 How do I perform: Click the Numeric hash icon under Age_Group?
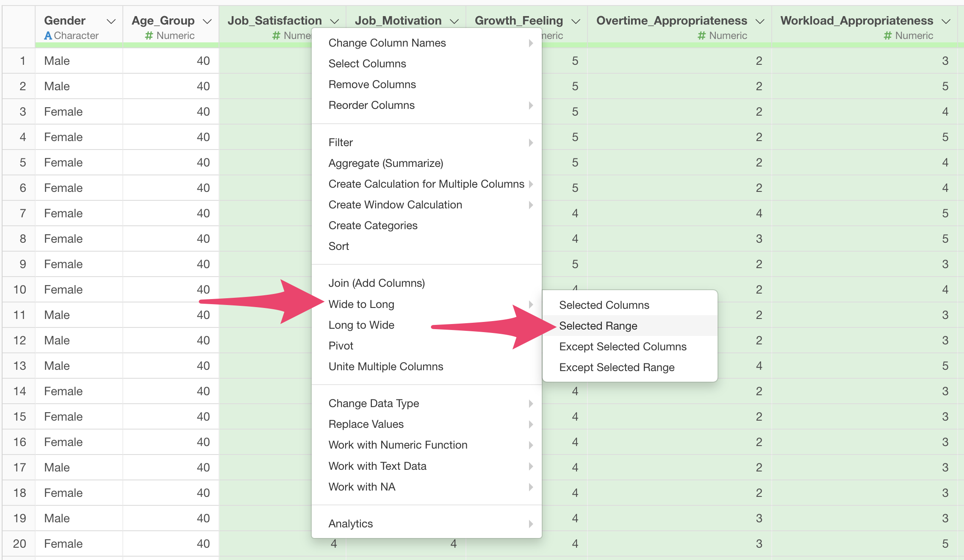pyautogui.click(x=149, y=36)
